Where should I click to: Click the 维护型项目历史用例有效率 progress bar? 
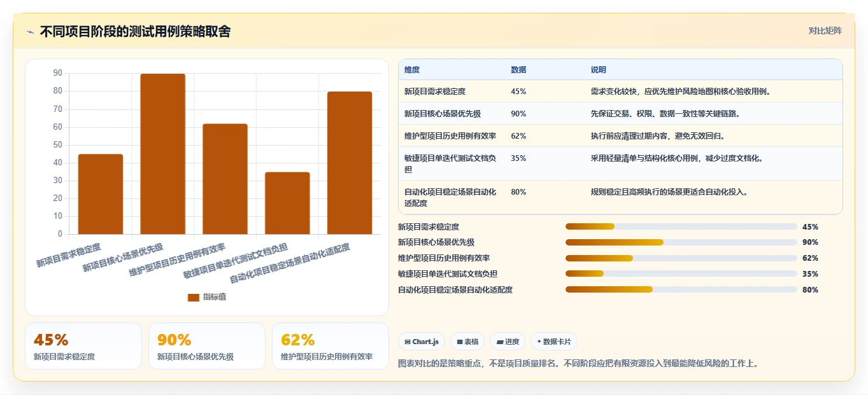coord(681,258)
